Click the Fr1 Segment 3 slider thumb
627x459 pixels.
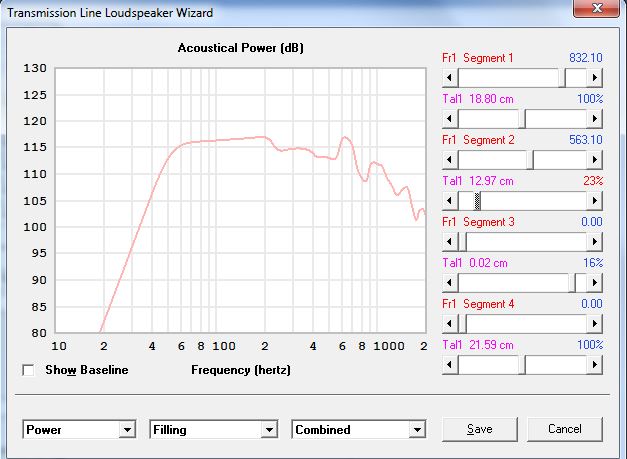click(x=463, y=241)
